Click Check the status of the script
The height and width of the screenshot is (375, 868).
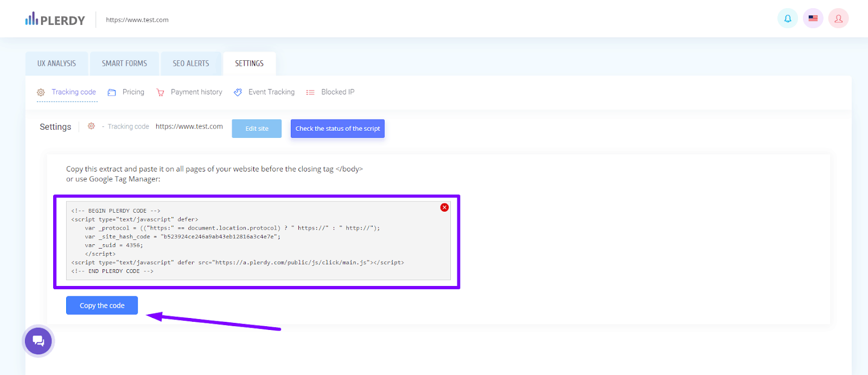pos(337,129)
